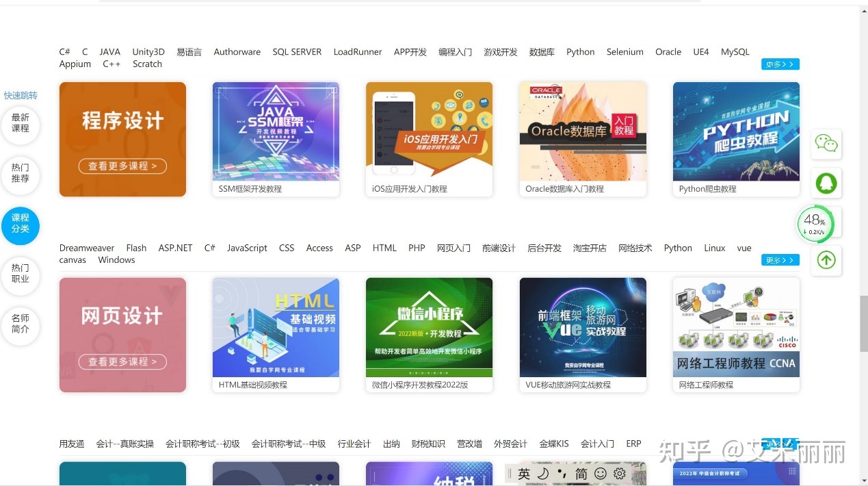Open the emoji picker smiley icon
This screenshot has width=868, height=486.
[600, 473]
